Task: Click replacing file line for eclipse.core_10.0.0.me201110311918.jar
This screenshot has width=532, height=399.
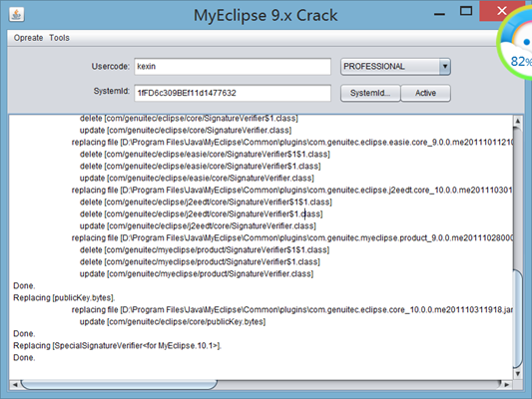Action: point(291,310)
